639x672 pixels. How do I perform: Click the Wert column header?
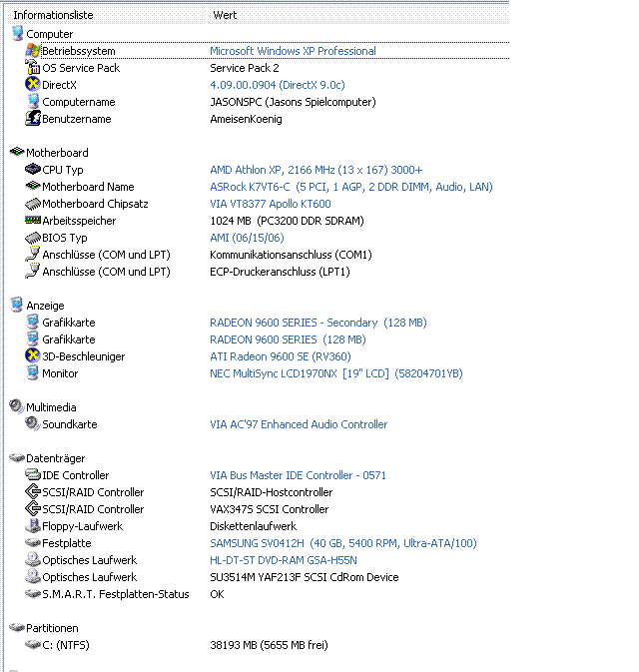[x=225, y=15]
